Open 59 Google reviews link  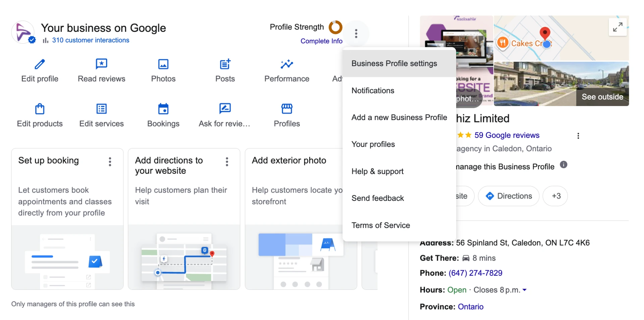[507, 135]
